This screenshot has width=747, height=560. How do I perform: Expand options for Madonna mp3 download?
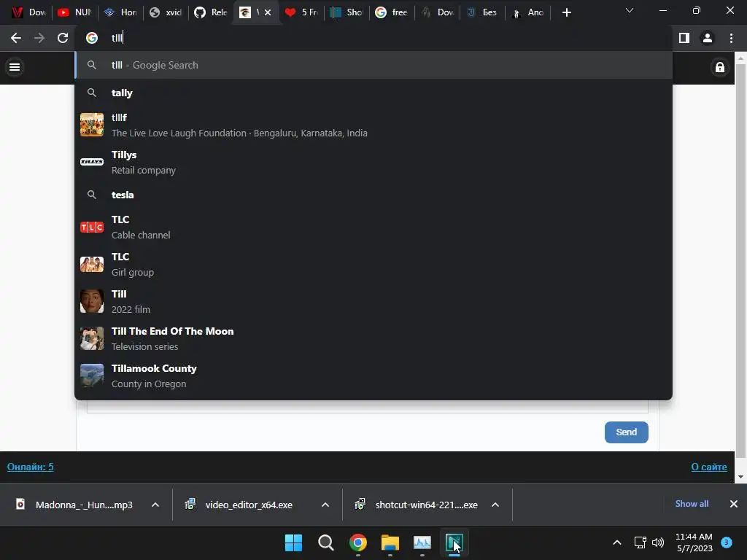pyautogui.click(x=155, y=505)
